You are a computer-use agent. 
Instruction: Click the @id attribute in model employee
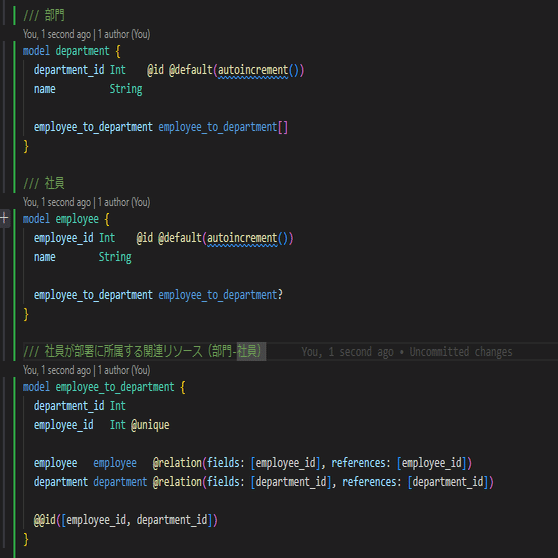144,238
